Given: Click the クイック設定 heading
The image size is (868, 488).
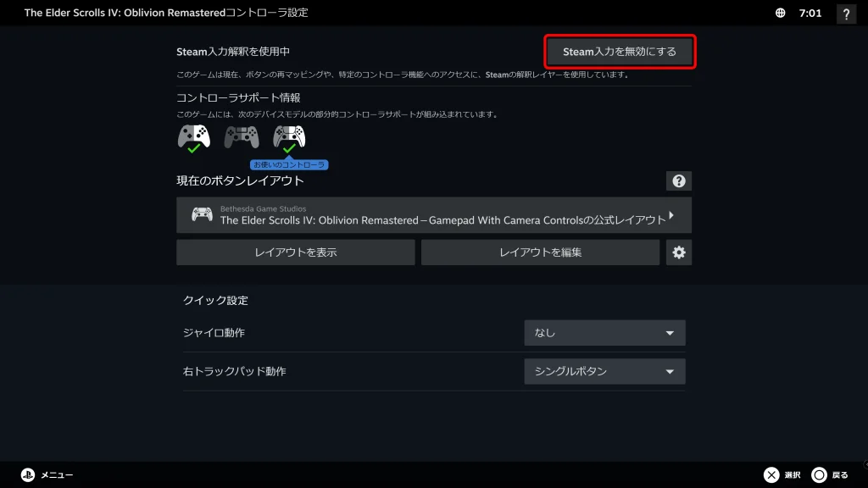Looking at the screenshot, I should point(215,301).
